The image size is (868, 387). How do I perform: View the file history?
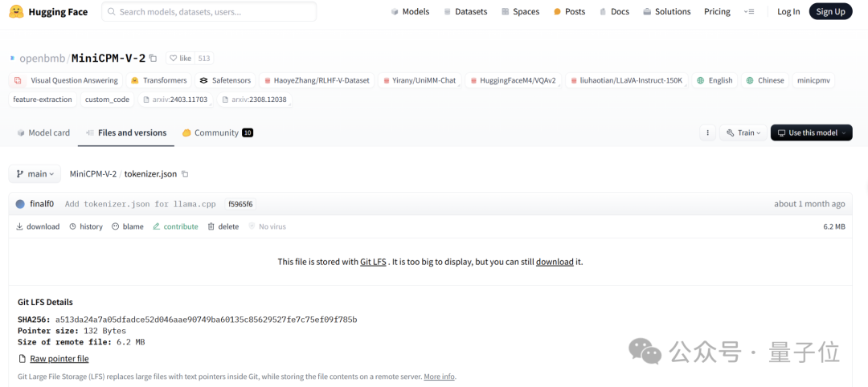pyautogui.click(x=86, y=226)
